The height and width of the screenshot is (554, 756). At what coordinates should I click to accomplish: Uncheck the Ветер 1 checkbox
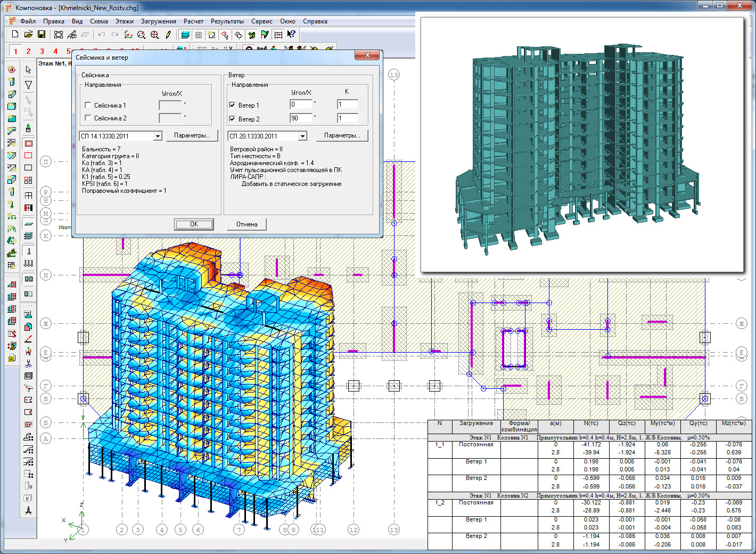click(x=232, y=105)
